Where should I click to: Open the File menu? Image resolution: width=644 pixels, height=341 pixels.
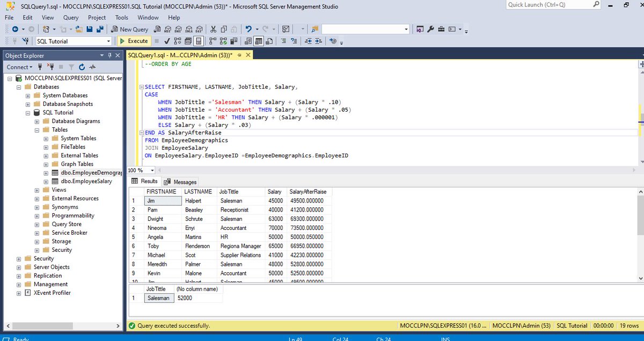pos(9,17)
